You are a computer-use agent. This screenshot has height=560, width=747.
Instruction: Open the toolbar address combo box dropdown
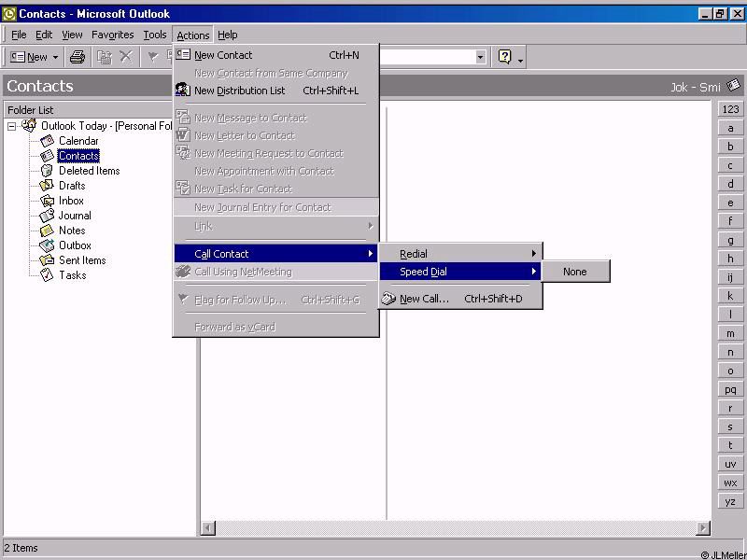tap(480, 57)
